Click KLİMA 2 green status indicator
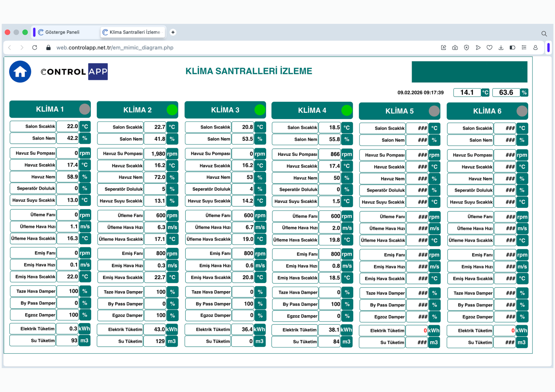 click(172, 110)
